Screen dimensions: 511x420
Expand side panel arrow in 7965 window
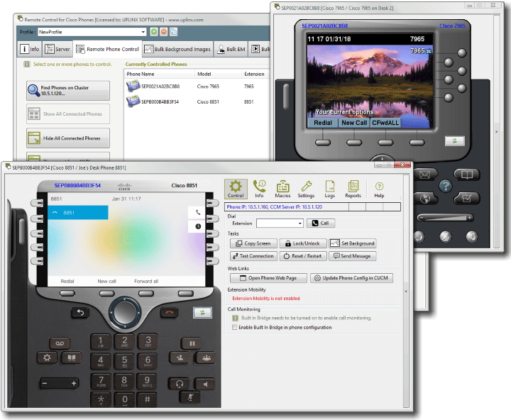[497, 132]
